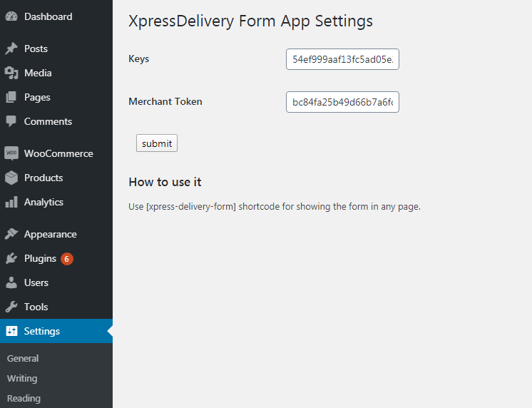Click the xpress-delivery-form shortcode instruction text
532x408 pixels.
[x=275, y=206]
